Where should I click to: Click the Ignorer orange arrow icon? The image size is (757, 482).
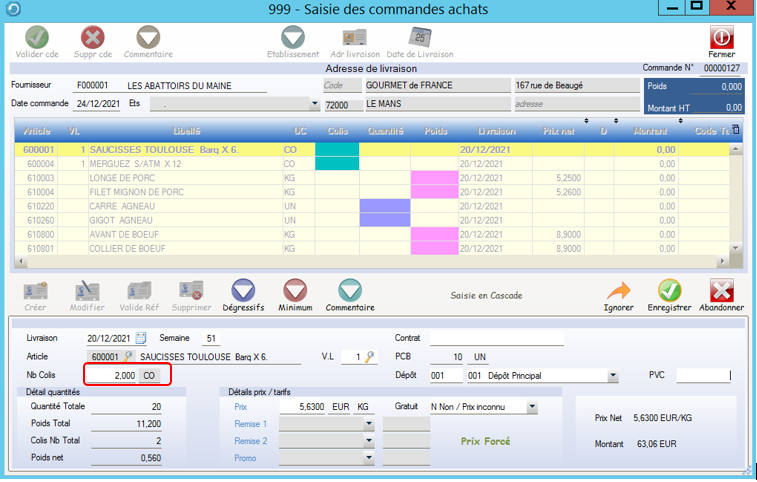coord(619,290)
